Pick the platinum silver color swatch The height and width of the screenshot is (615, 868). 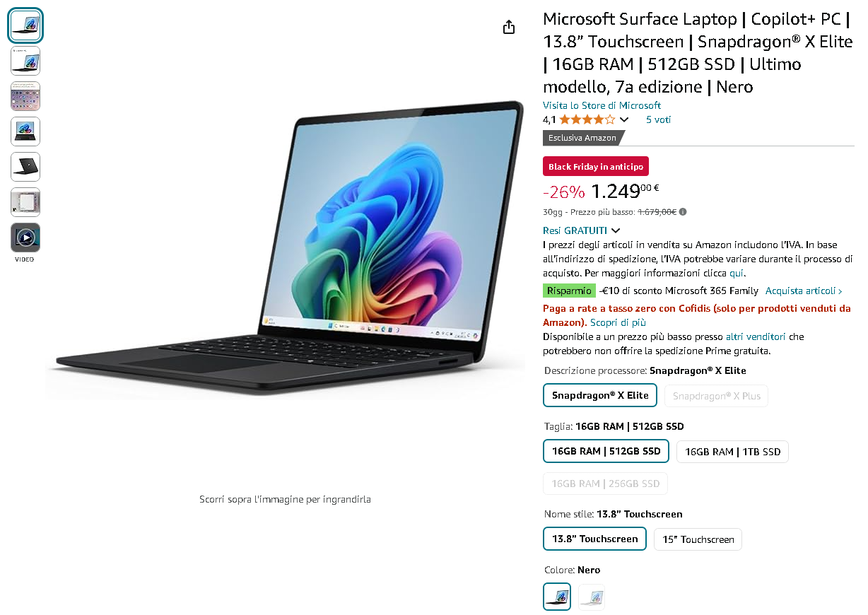[592, 597]
